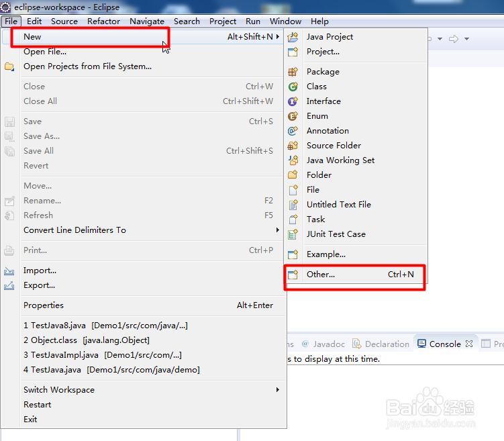Click the Export icon in File menu
Image resolution: width=504 pixels, height=441 pixels.
coord(9,285)
